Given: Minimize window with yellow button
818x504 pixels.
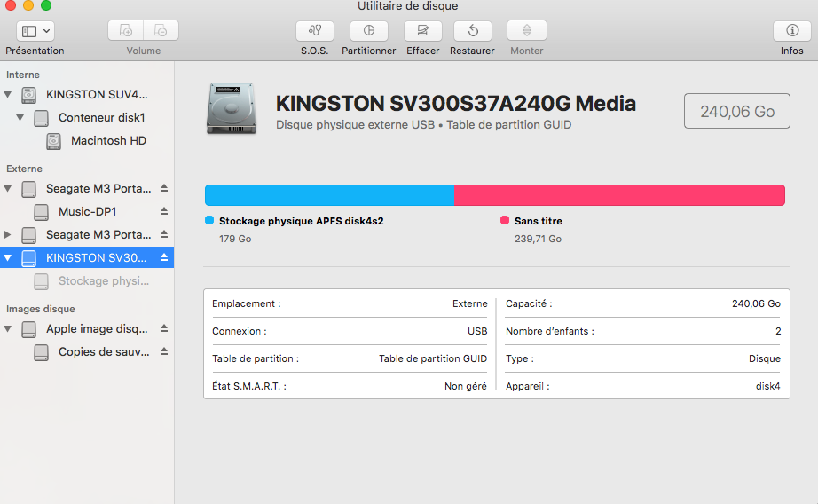Looking at the screenshot, I should (28, 5).
